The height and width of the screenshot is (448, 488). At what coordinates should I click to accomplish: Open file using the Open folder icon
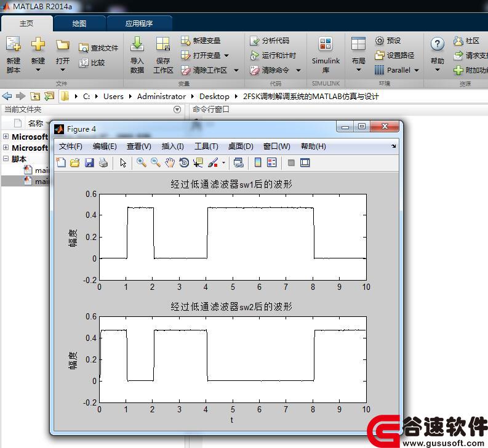pos(63,45)
